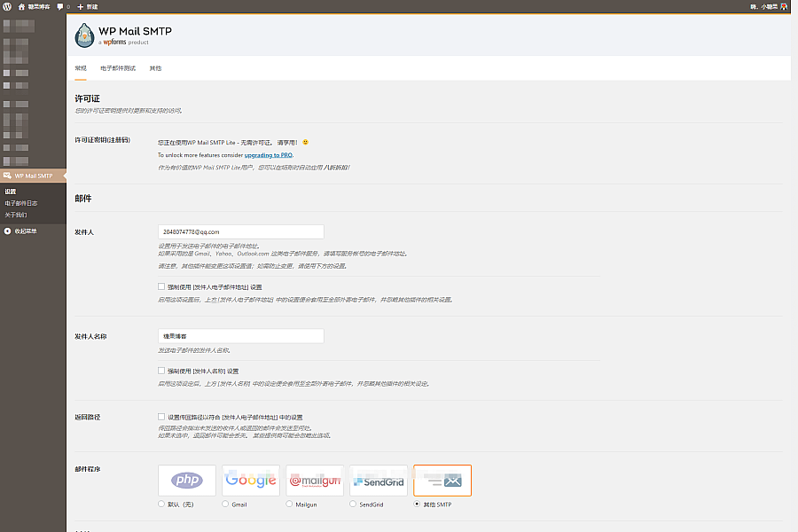Tick the 强制使用 [发件人名称] 设置 checkbox
The height and width of the screenshot is (532, 798).
(161, 371)
